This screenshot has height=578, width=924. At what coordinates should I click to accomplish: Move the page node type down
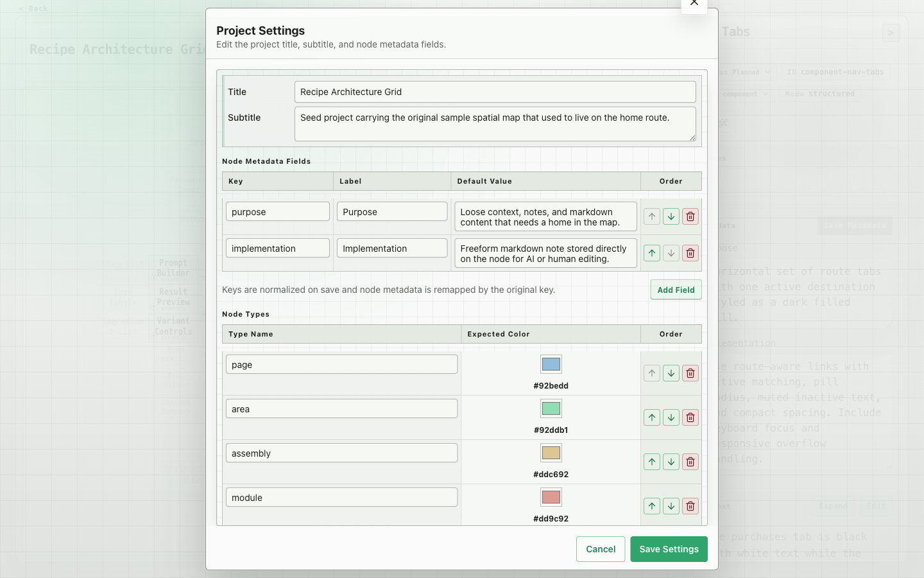click(671, 373)
